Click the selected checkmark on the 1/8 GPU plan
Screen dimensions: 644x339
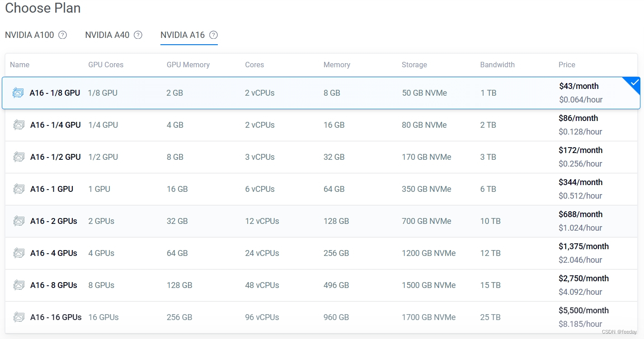pyautogui.click(x=635, y=83)
